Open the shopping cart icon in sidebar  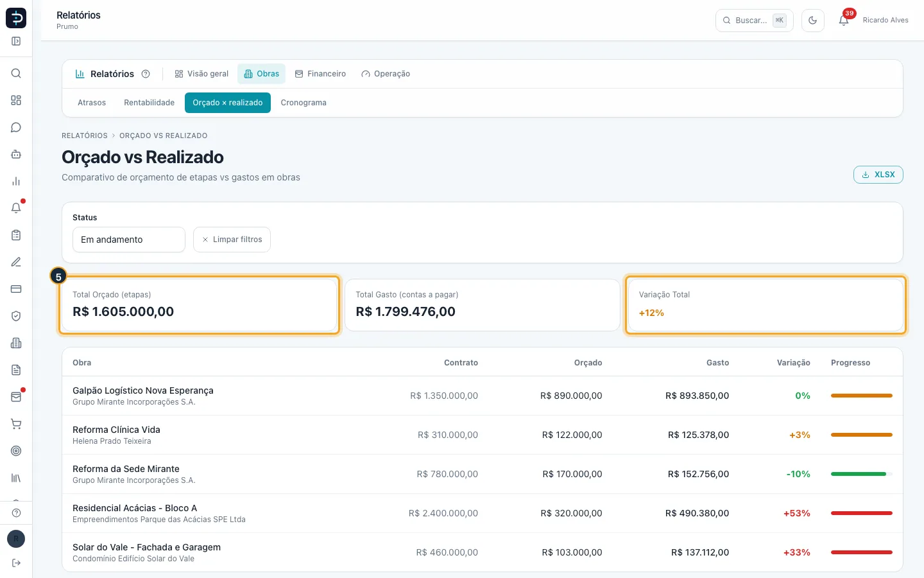click(16, 424)
